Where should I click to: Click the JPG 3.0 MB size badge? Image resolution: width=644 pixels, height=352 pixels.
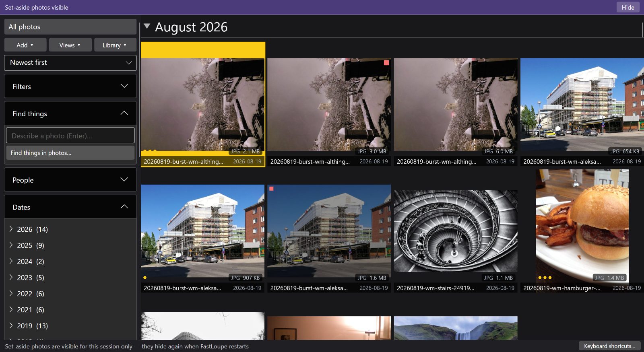tap(372, 151)
